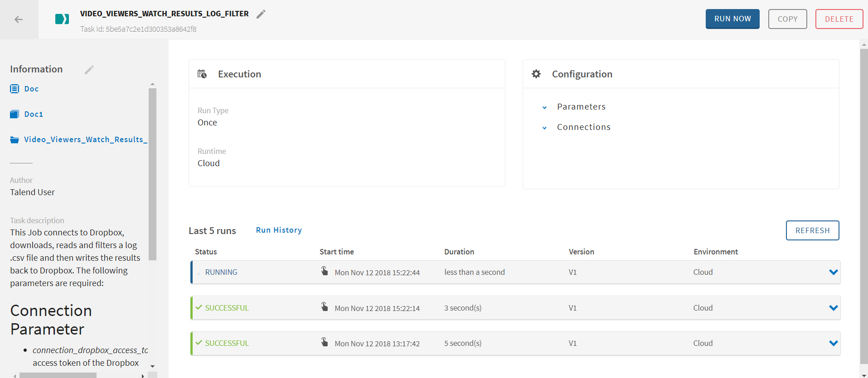Click the REFRESH button
The image size is (868, 378).
(812, 230)
